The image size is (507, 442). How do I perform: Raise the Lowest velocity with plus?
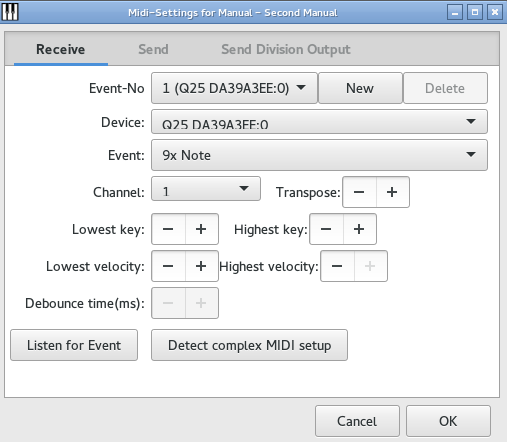click(x=201, y=266)
